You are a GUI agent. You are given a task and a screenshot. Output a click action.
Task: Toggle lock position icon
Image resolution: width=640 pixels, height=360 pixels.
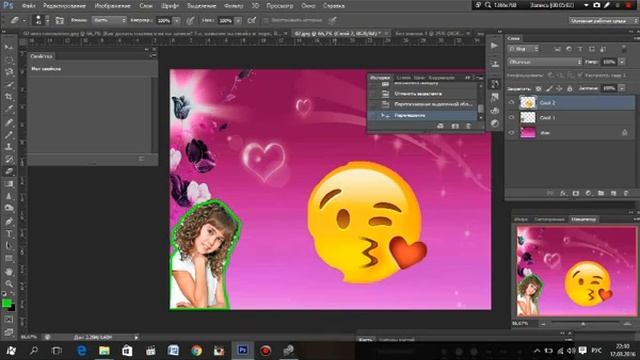pos(560,89)
